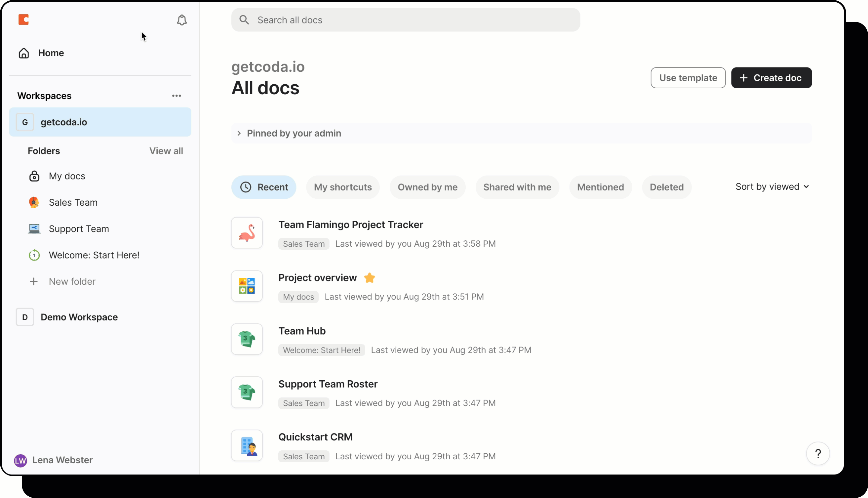The image size is (868, 498).
Task: Click the Coda logo in the sidebar
Action: [x=23, y=20]
